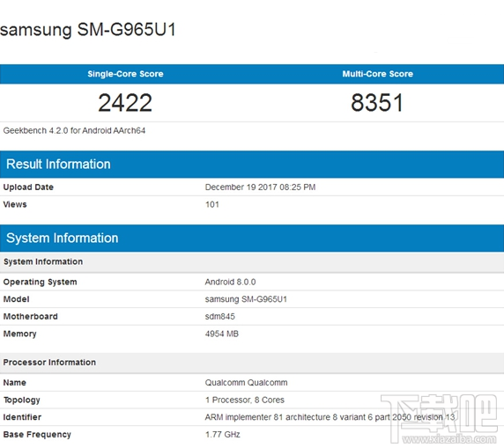Select the '4954 MB' memory value
Image resolution: width=504 pixels, height=448 pixels.
click(222, 334)
